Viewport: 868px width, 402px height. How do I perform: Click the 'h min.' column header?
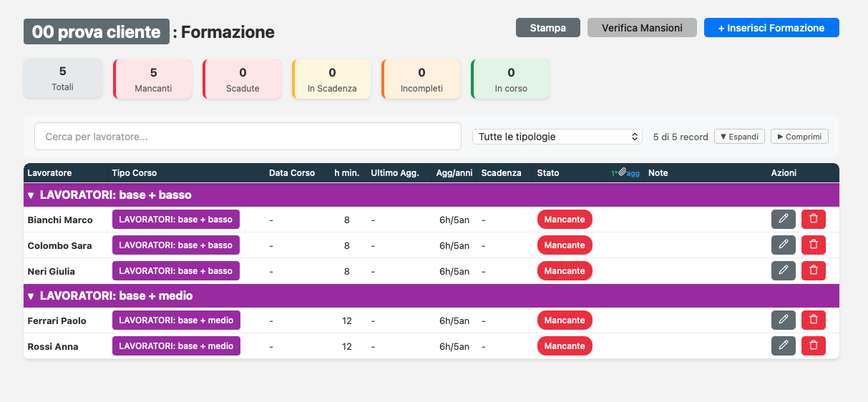347,173
